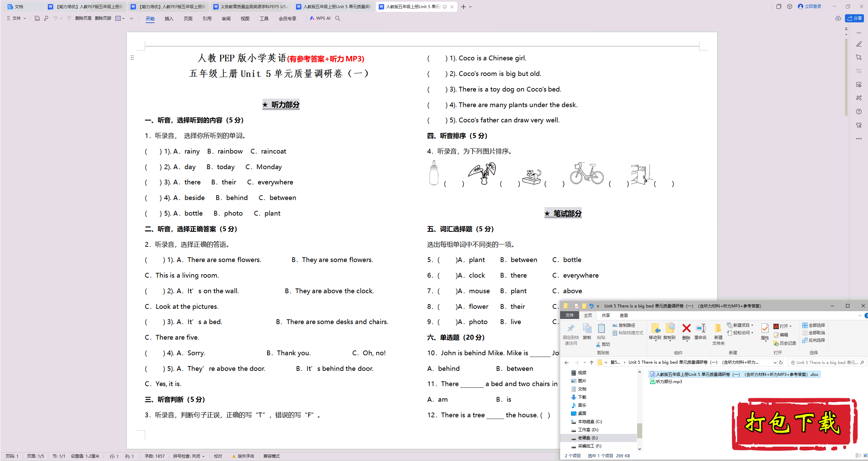Viewport: 868px width, 461px height.
Task: Click Rename icon in Explorer ribbon
Action: (x=701, y=332)
